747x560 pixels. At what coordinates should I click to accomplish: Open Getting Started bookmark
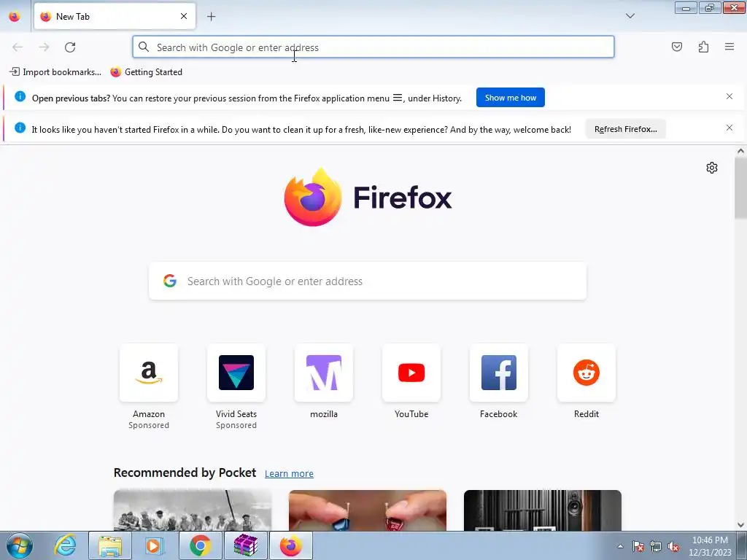[x=146, y=72]
